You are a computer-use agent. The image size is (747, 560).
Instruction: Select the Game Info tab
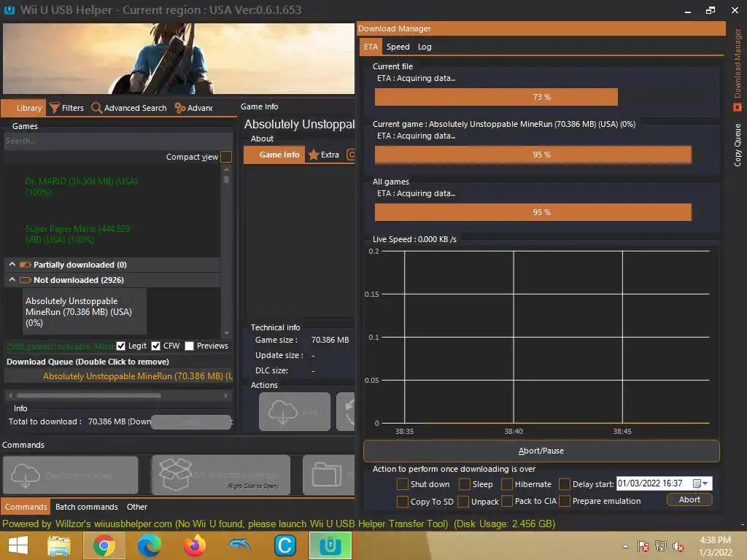[274, 155]
